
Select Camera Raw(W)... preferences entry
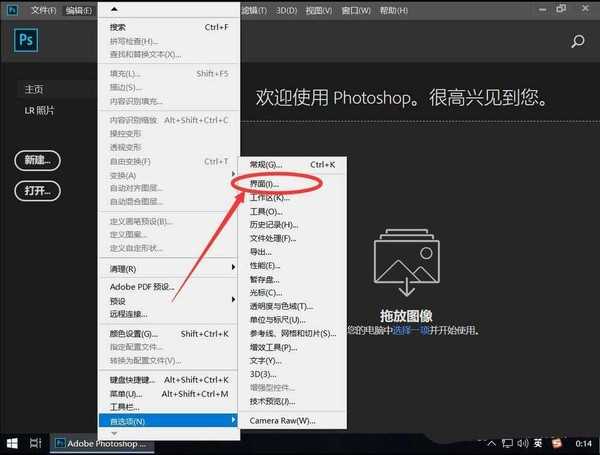[x=282, y=420]
